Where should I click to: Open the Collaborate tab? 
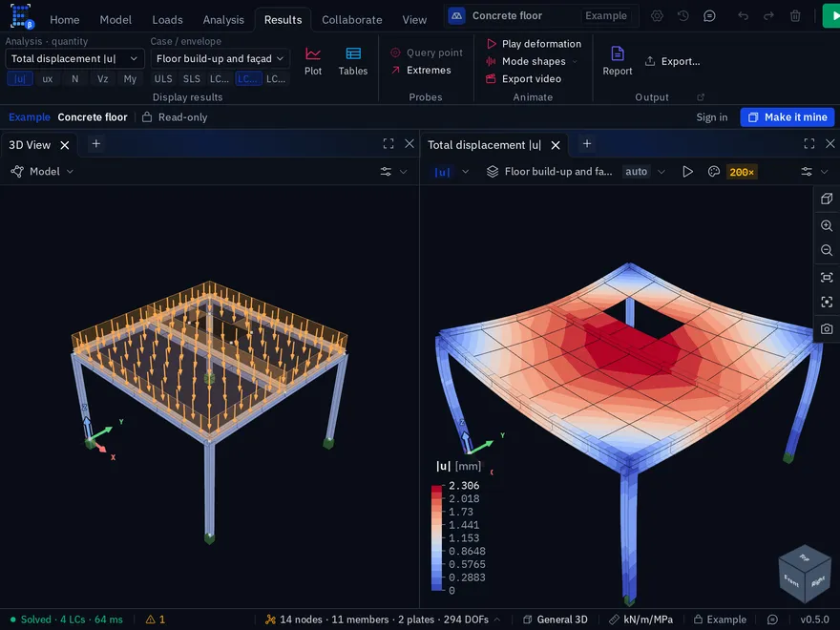click(352, 20)
